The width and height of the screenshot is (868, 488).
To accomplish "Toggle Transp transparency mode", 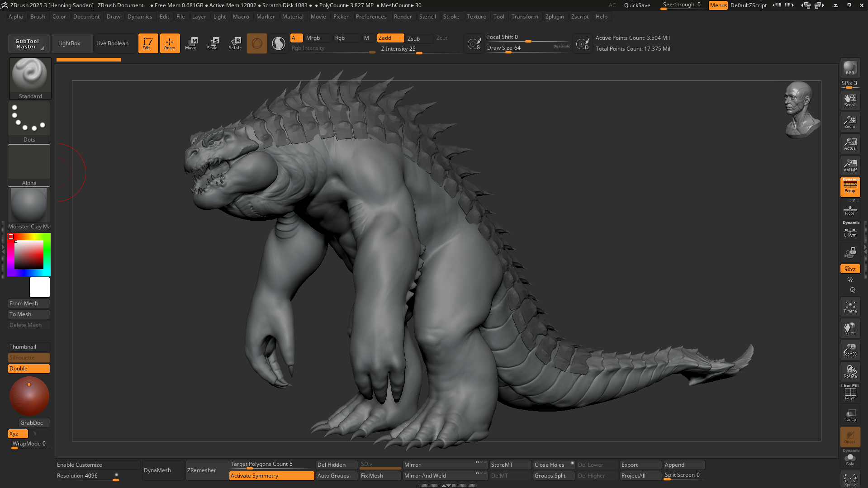I will click(x=850, y=415).
